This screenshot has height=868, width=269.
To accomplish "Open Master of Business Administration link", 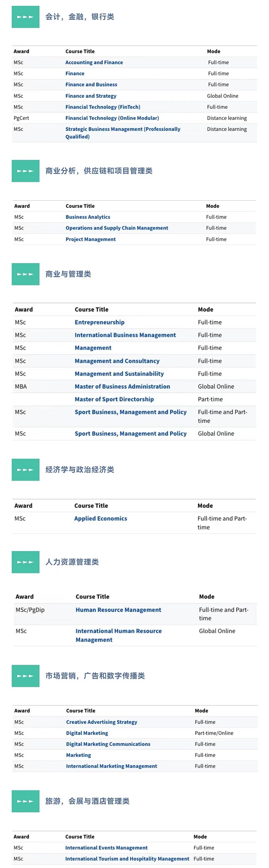I will coord(122,387).
